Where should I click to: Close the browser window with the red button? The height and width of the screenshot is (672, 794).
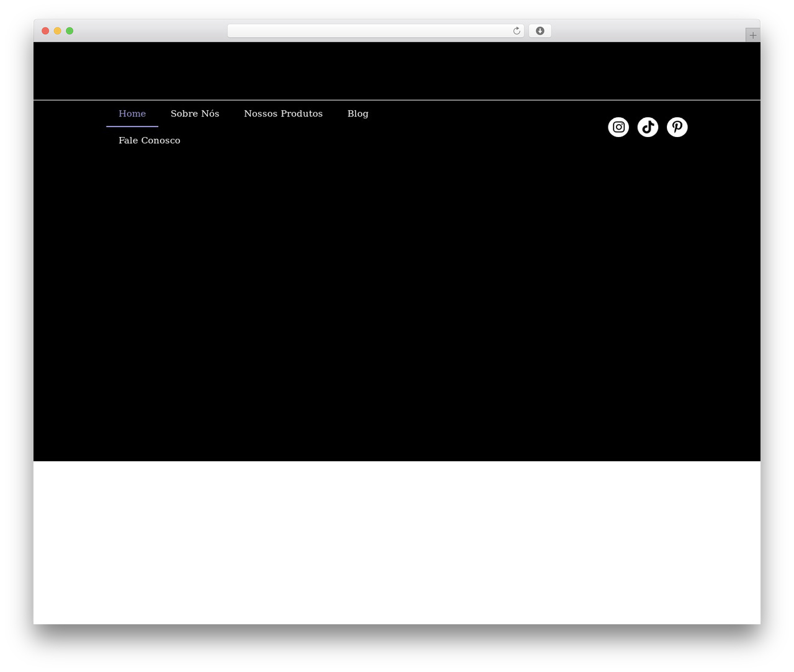(x=45, y=31)
